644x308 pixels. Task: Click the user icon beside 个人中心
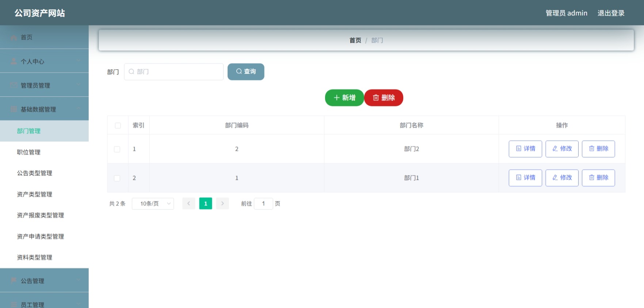tap(14, 61)
